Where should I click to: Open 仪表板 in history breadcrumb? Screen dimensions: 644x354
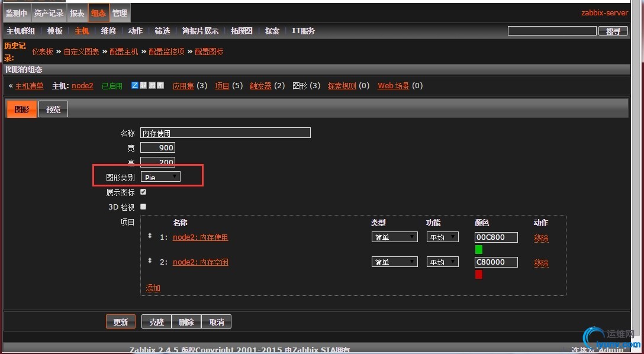(43, 52)
